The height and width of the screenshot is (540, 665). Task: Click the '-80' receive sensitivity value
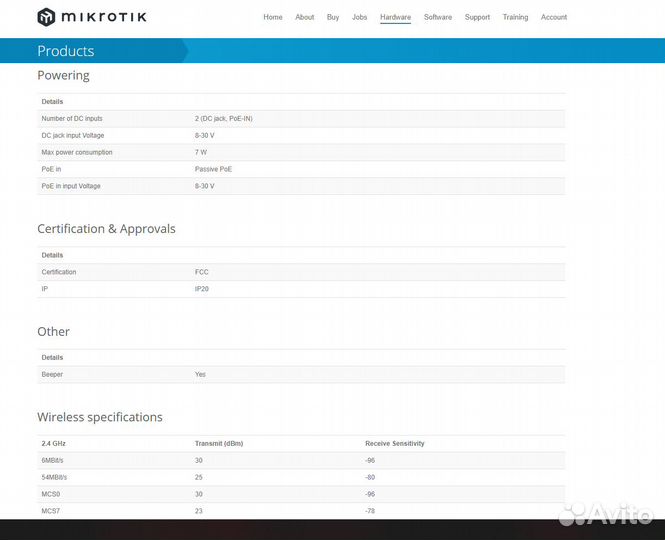click(x=370, y=477)
